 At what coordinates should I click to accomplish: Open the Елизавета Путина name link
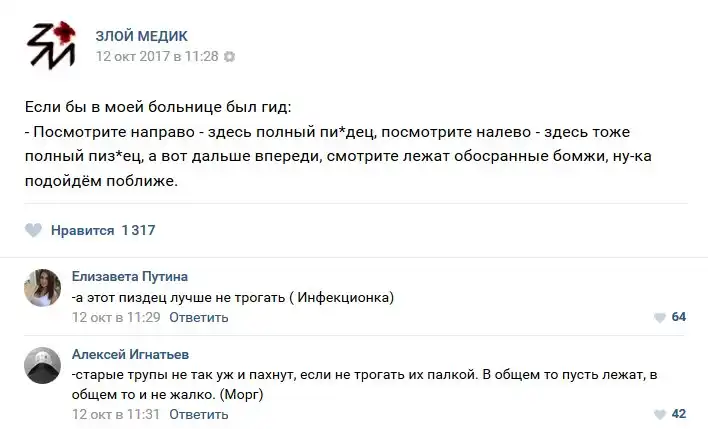(130, 276)
